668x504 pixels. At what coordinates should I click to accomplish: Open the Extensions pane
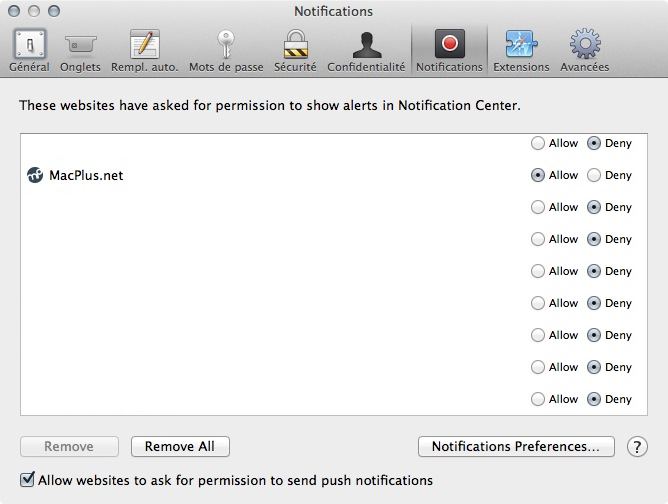(521, 50)
